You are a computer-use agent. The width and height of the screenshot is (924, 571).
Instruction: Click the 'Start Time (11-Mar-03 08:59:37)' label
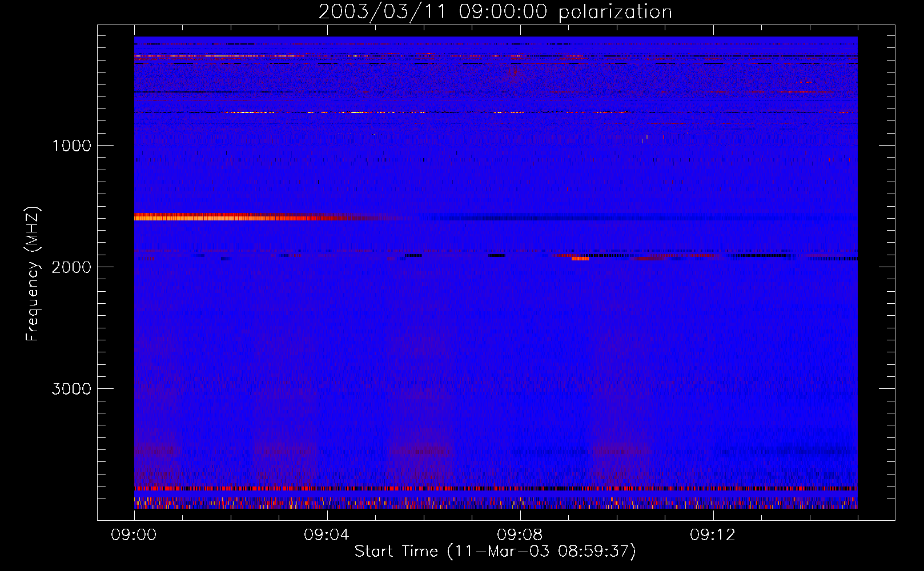495,552
